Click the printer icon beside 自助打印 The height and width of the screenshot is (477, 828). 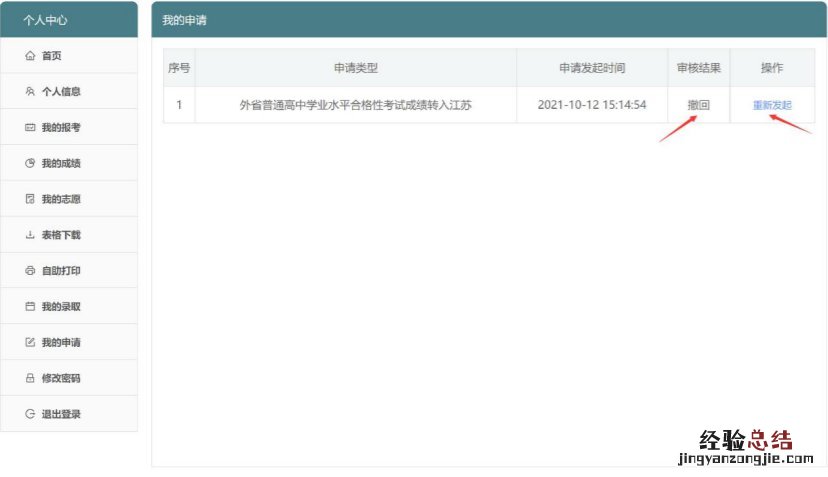(x=30, y=270)
